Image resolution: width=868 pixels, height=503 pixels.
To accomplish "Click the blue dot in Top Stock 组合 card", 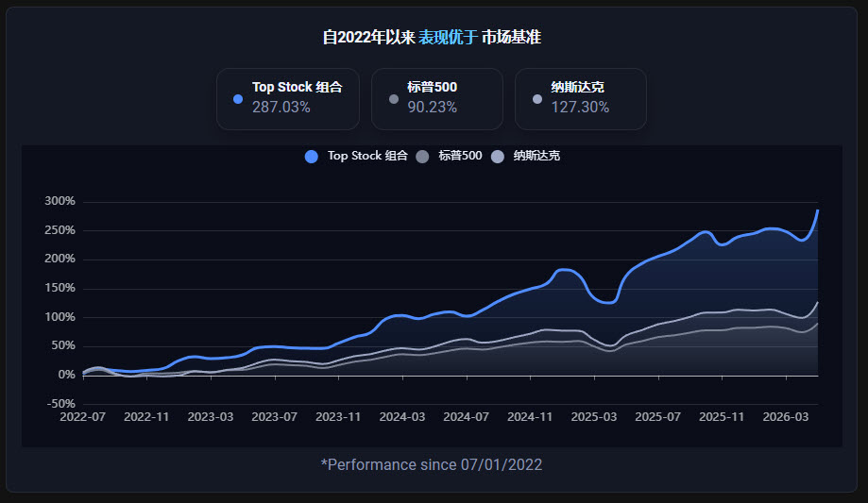I will pos(238,99).
